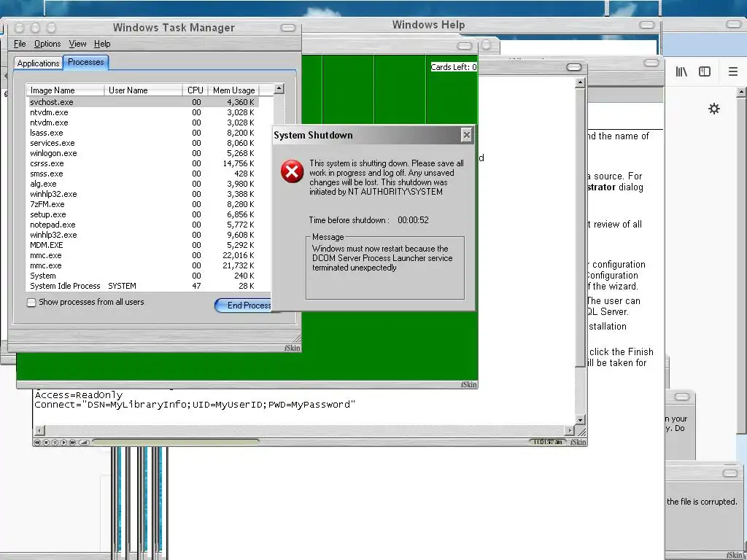Select the System process row
747x560 pixels.
143,276
